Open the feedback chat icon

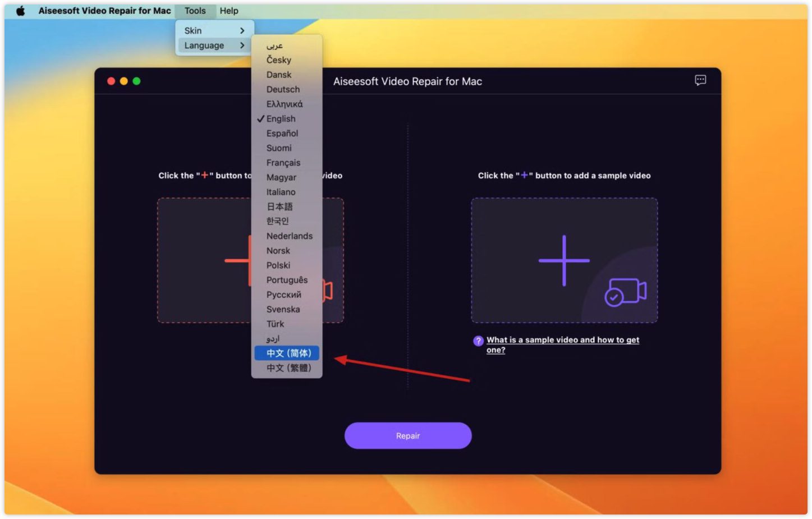pyautogui.click(x=700, y=80)
